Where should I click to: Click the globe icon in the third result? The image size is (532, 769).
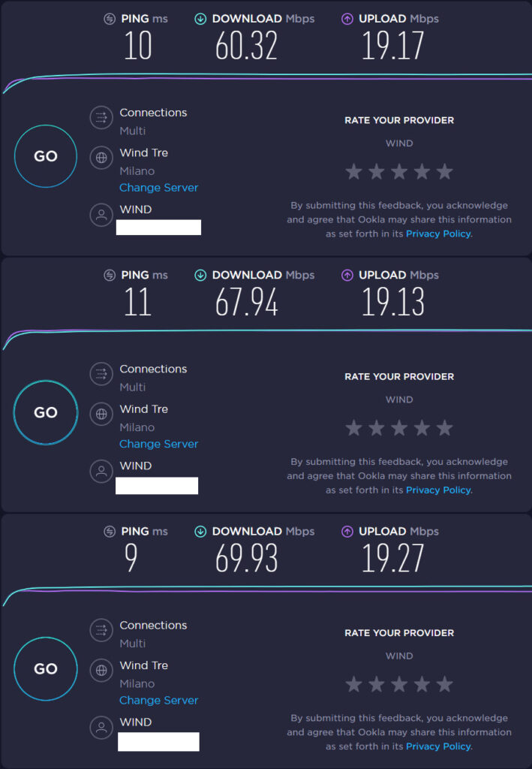click(101, 671)
